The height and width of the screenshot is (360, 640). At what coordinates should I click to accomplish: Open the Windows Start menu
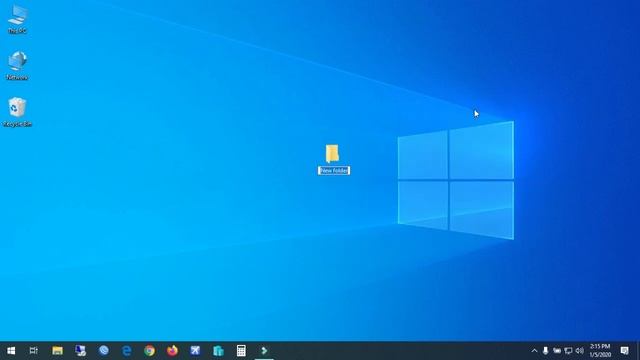coord(11,351)
